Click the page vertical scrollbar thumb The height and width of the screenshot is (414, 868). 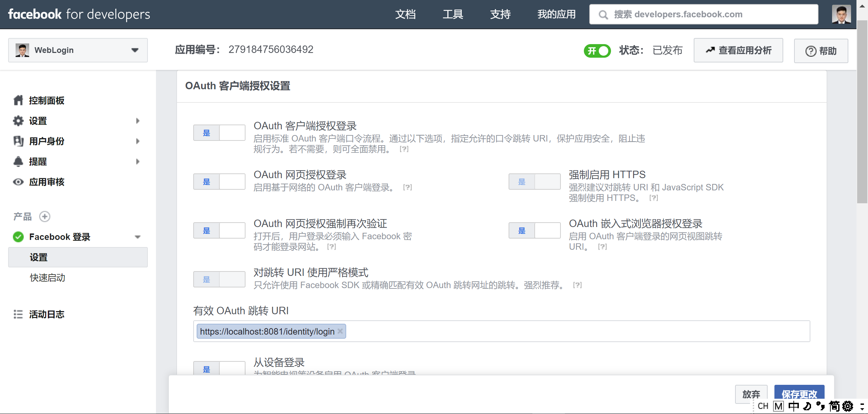(862, 112)
